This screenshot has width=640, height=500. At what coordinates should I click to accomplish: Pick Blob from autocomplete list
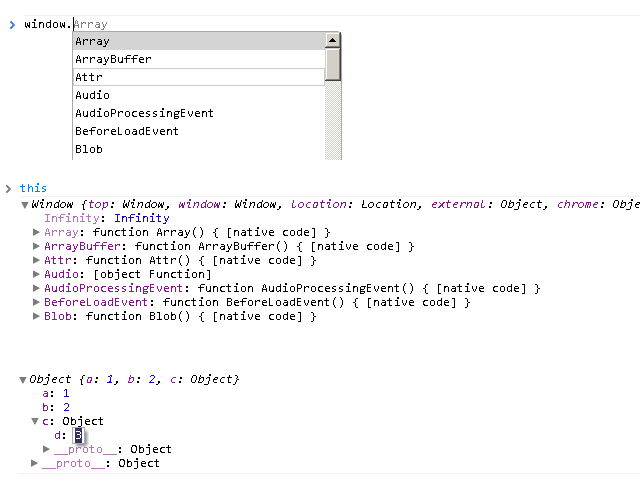pyautogui.click(x=199, y=149)
